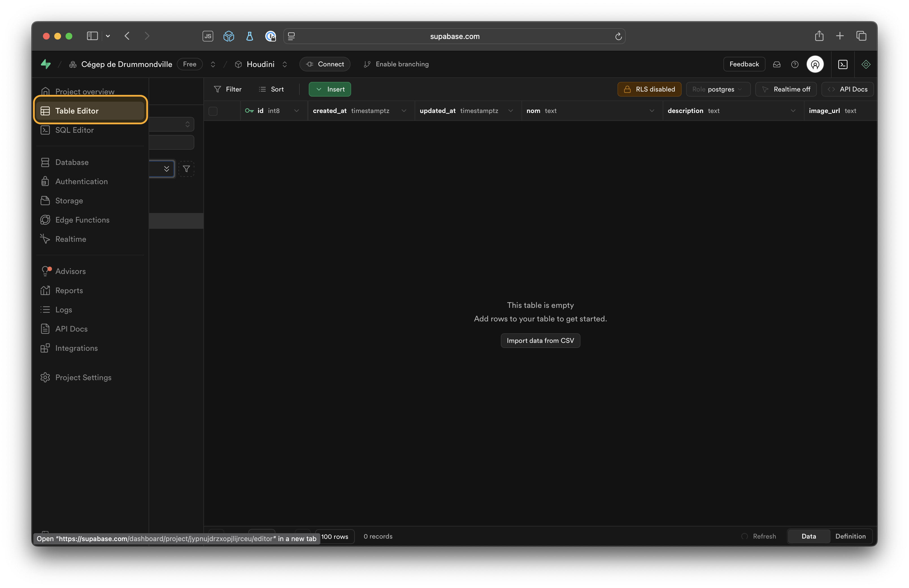
Task: Click the Advisors lightbulb icon
Action: pos(45,271)
